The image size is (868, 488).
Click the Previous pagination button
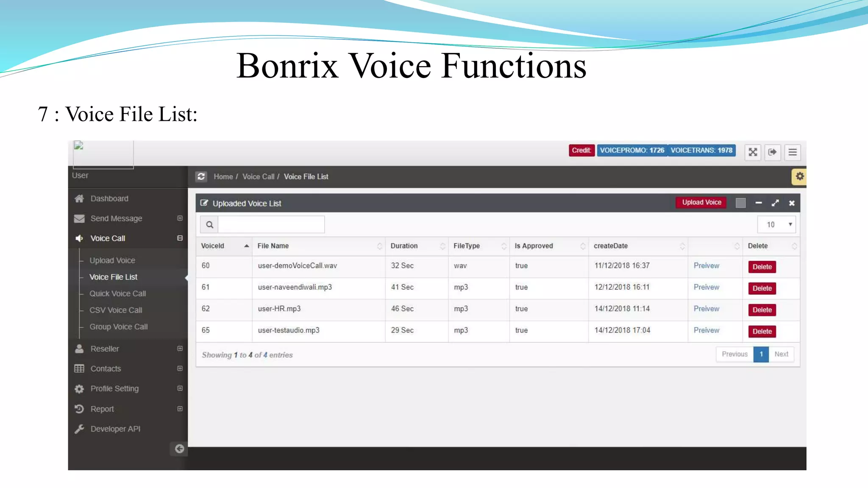point(734,354)
